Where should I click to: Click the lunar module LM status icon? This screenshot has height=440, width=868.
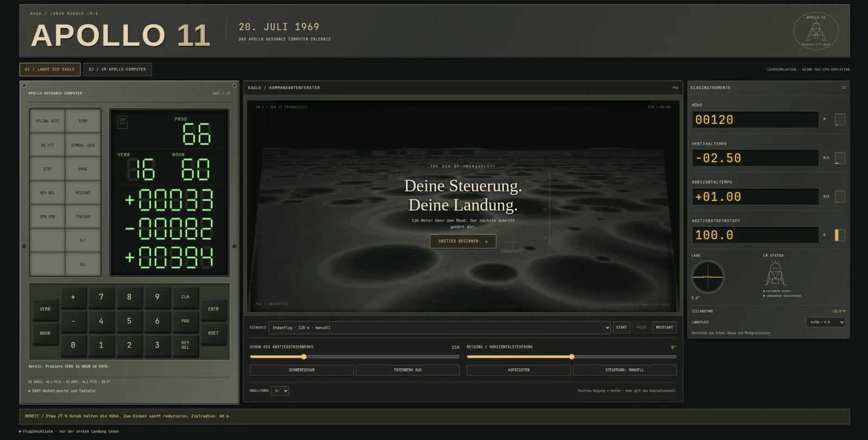775,273
